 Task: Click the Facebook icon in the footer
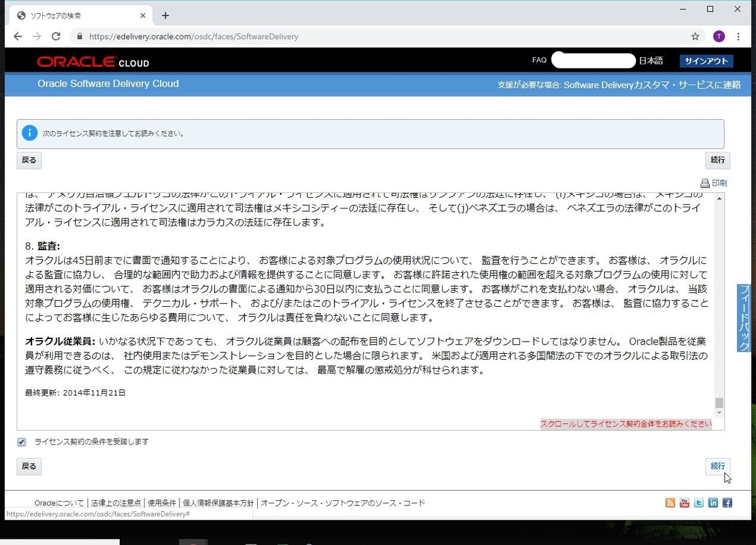click(x=728, y=503)
